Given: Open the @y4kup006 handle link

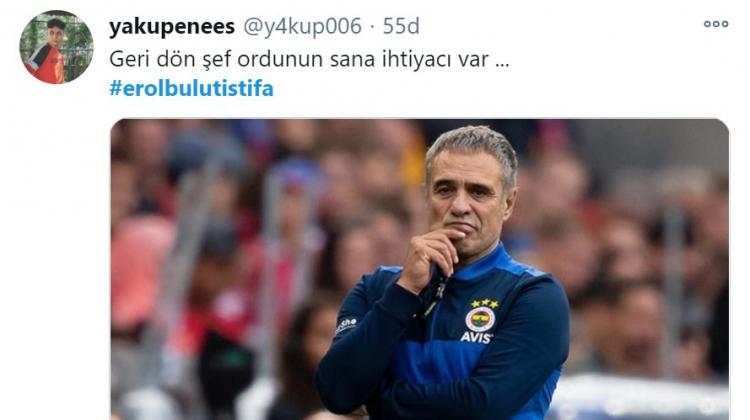Looking at the screenshot, I should click(302, 26).
